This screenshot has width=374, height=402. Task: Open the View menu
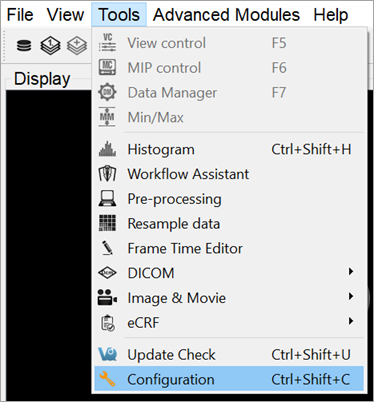[65, 15]
